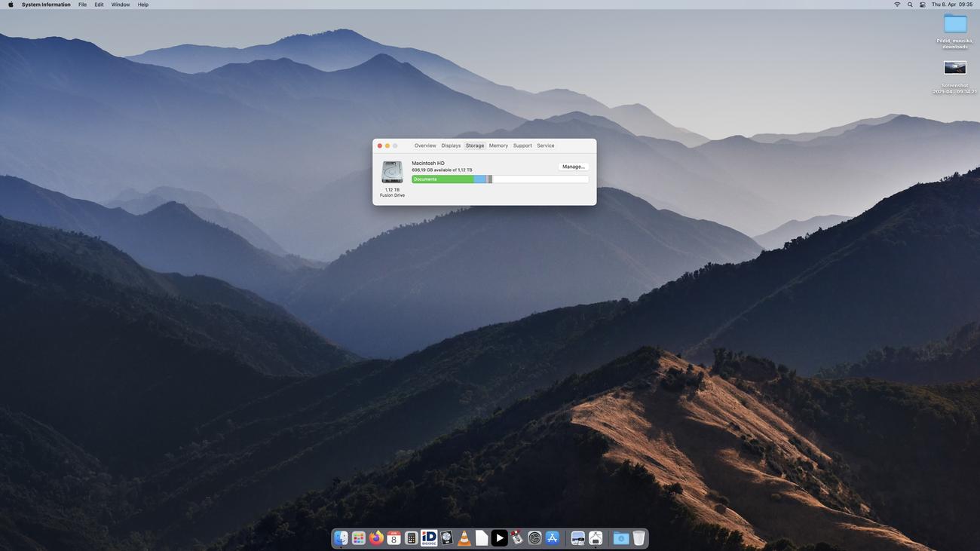The width and height of the screenshot is (980, 551).
Task: Open Spotlight search in menu bar
Action: pyautogui.click(x=910, y=5)
